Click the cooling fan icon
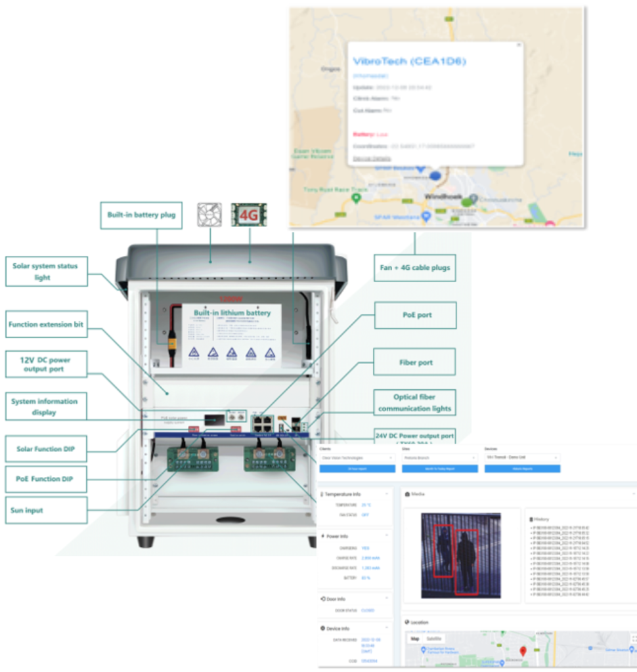637x672 pixels. click(209, 215)
